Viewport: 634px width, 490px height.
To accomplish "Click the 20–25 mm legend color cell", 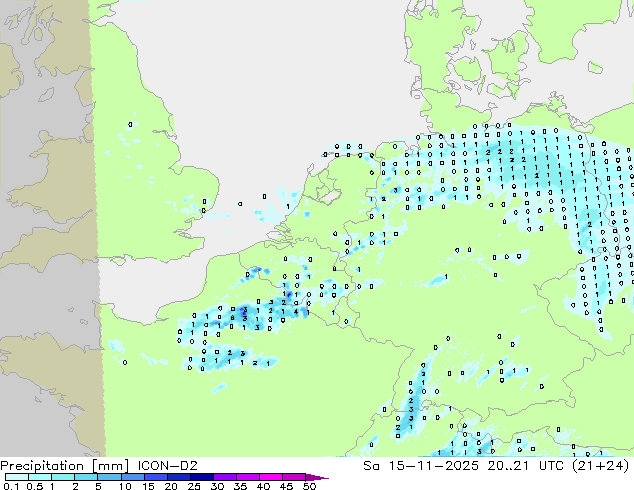I will pyautogui.click(x=178, y=477).
